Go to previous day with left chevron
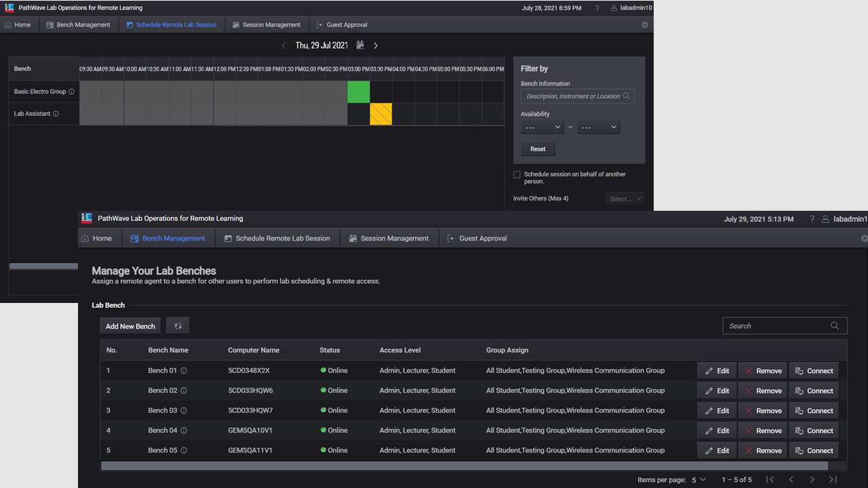Viewport: 868px width, 488px height. click(284, 45)
